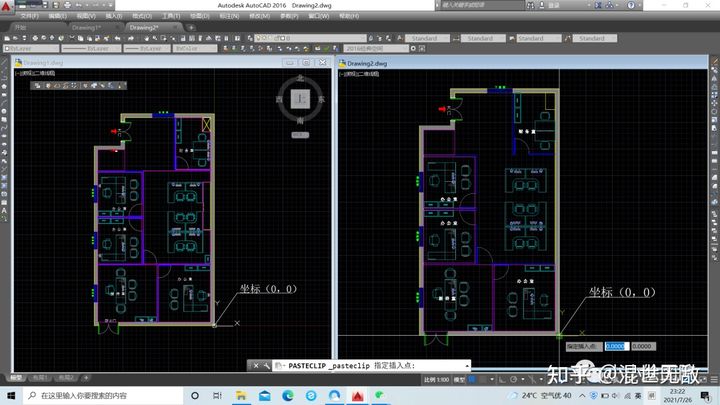The image size is (720, 405).
Task: Click the date and time in system tray
Action: tap(678, 395)
